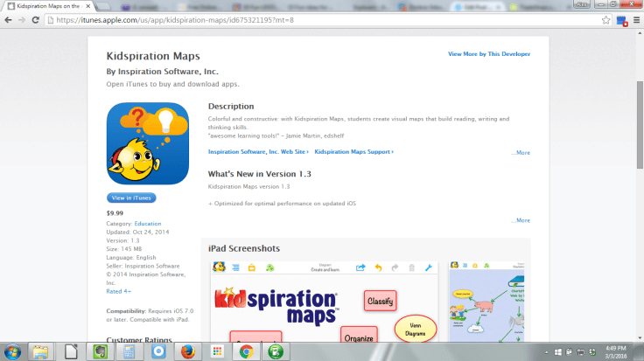Reload the iTunes preview page

click(35, 20)
